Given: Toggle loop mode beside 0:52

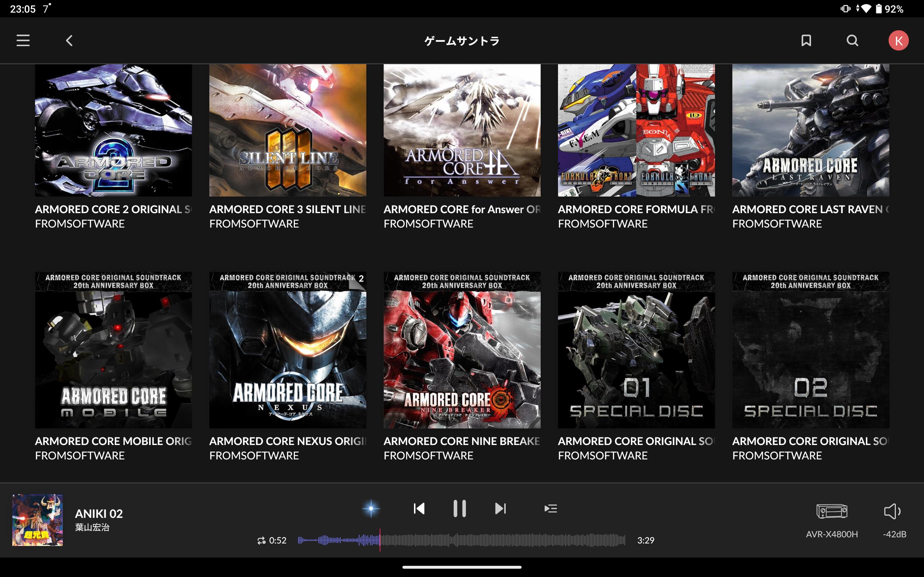Looking at the screenshot, I should 261,540.
